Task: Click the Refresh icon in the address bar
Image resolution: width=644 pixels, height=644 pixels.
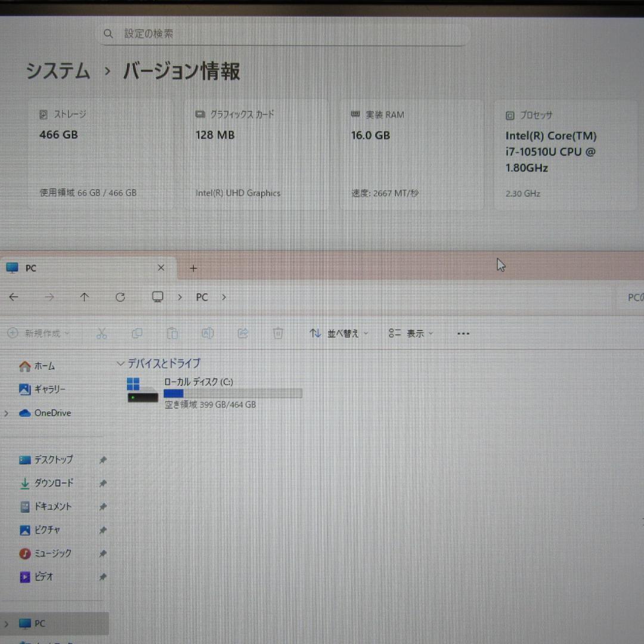Action: click(x=120, y=297)
